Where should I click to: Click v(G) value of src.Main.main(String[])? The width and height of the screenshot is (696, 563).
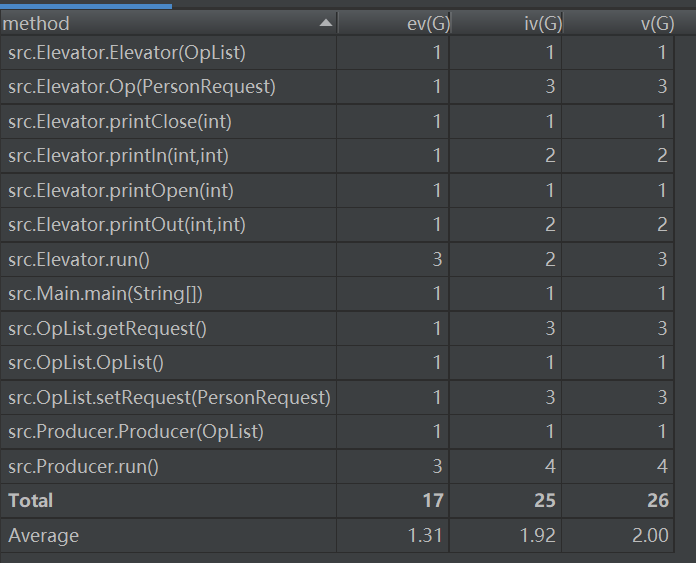point(662,293)
